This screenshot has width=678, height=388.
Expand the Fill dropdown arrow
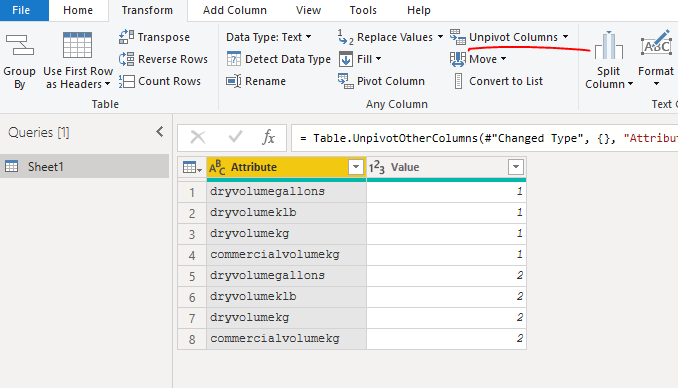(378, 59)
